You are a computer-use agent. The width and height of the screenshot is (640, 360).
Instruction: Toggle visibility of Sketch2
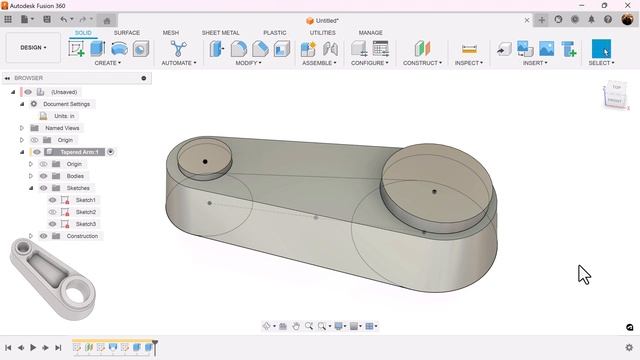click(52, 212)
